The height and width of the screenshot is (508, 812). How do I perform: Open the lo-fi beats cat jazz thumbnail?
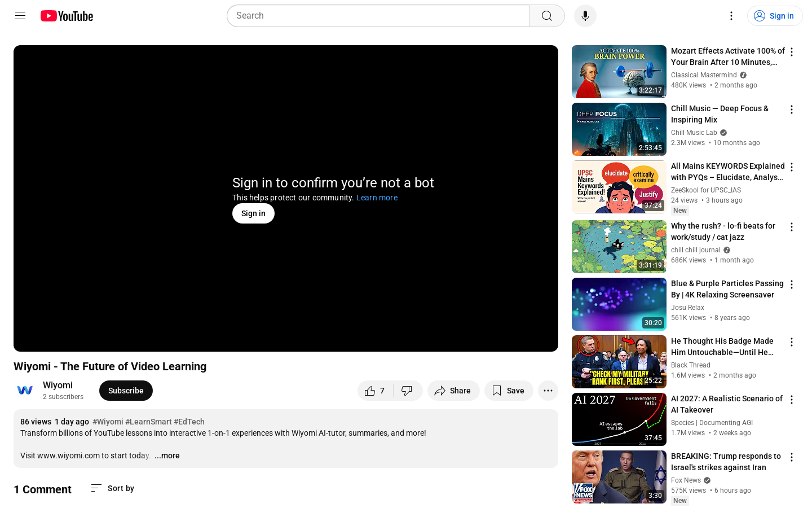click(x=619, y=247)
